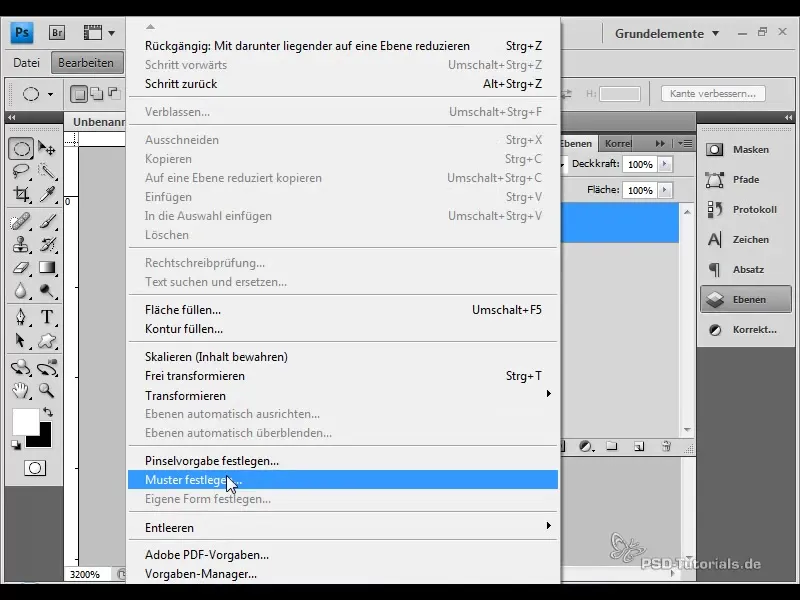This screenshot has height=600, width=800.
Task: Select the Path Selection arrow tool
Action: pos(21,340)
